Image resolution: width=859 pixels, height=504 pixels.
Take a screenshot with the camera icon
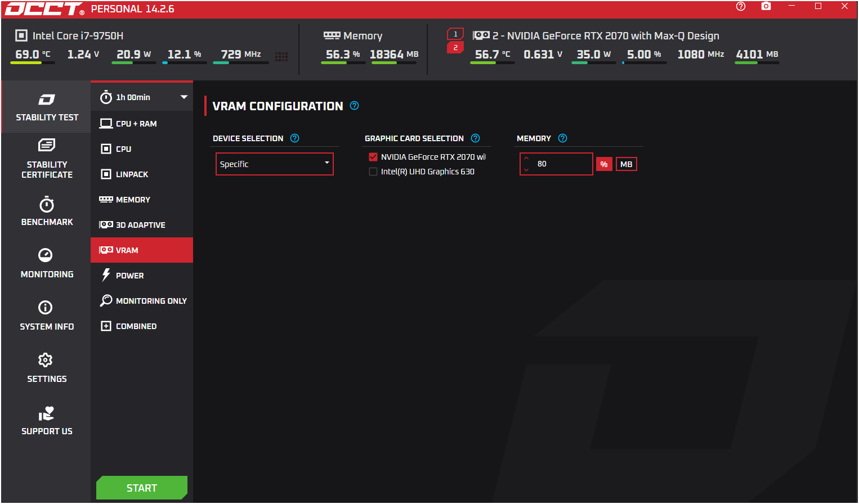point(766,6)
